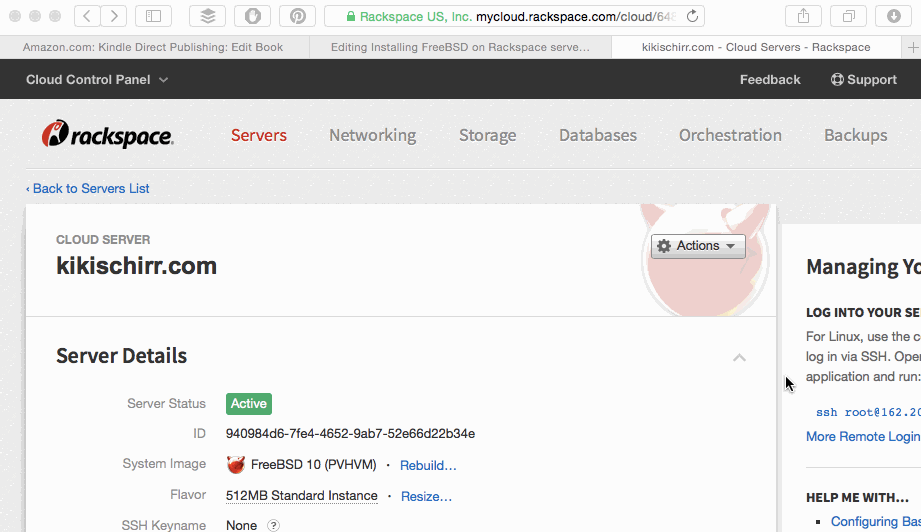Click the server ID 940984d6-7fe4-4652-9ab7-52e66d22b34e
Screen dimensions: 921x532
coord(351,433)
